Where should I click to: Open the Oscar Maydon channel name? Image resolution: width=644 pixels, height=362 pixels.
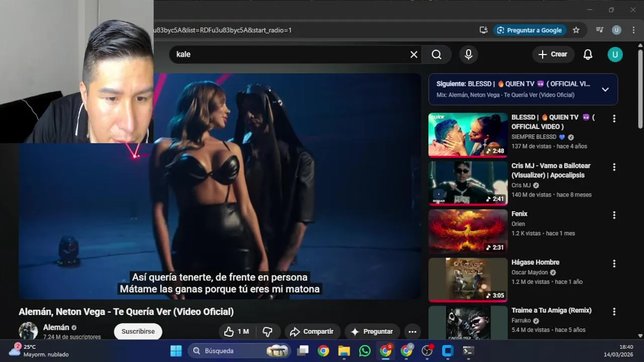(x=529, y=273)
